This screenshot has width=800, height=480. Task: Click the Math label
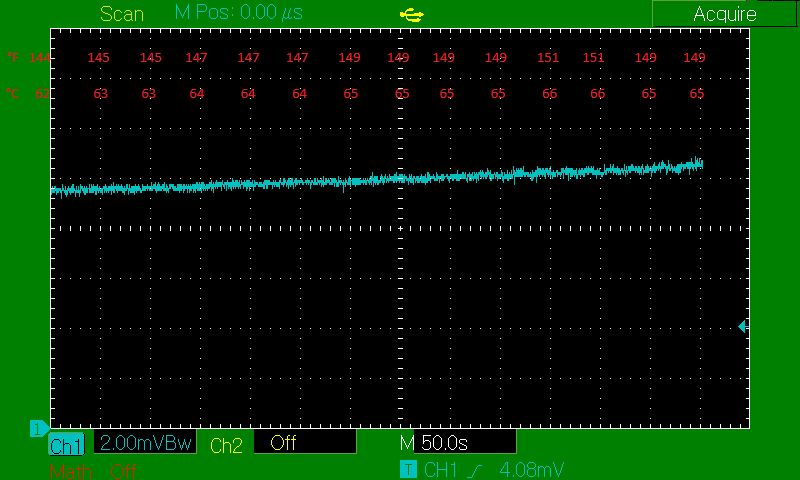click(x=71, y=471)
